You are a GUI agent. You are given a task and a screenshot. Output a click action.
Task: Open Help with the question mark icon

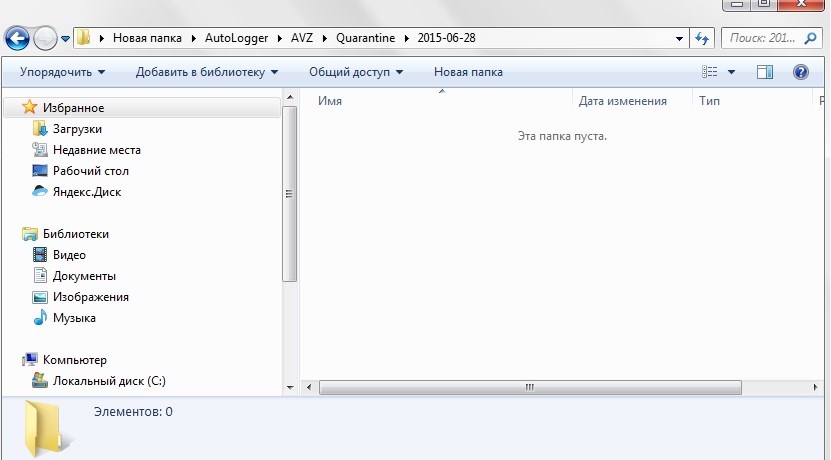[x=801, y=72]
